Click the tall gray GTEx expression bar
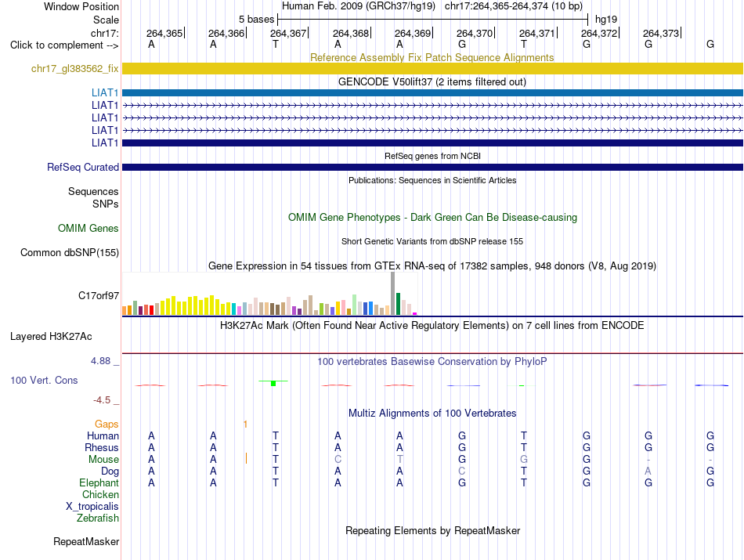Viewport: 744px width, 560px height. [x=392, y=293]
